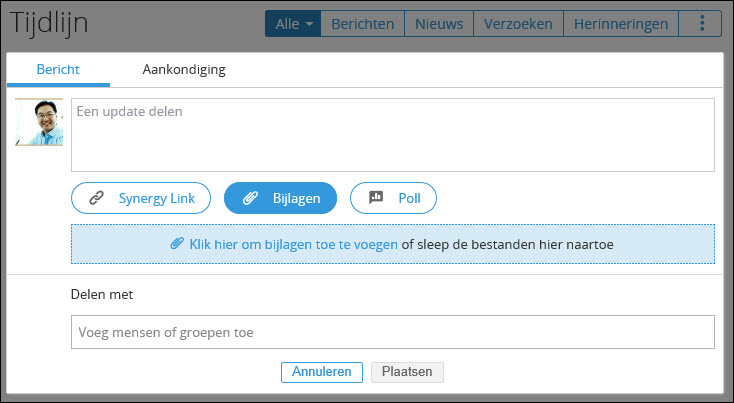Click the paperclip icon on Bijlagen button

[250, 198]
